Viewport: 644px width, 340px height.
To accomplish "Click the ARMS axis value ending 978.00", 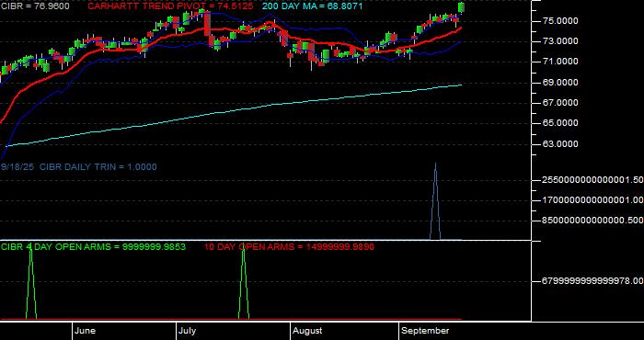I will click(x=593, y=281).
